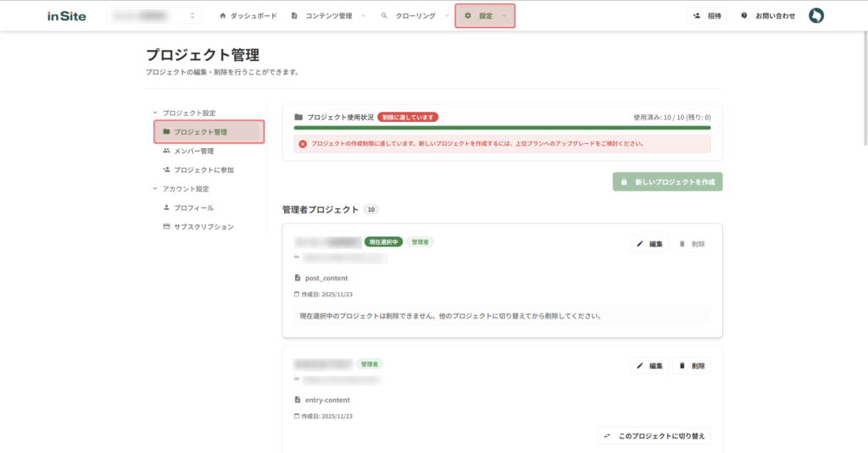Expand the 設定 chevron arrow
This screenshot has height=453, width=868.
[504, 15]
